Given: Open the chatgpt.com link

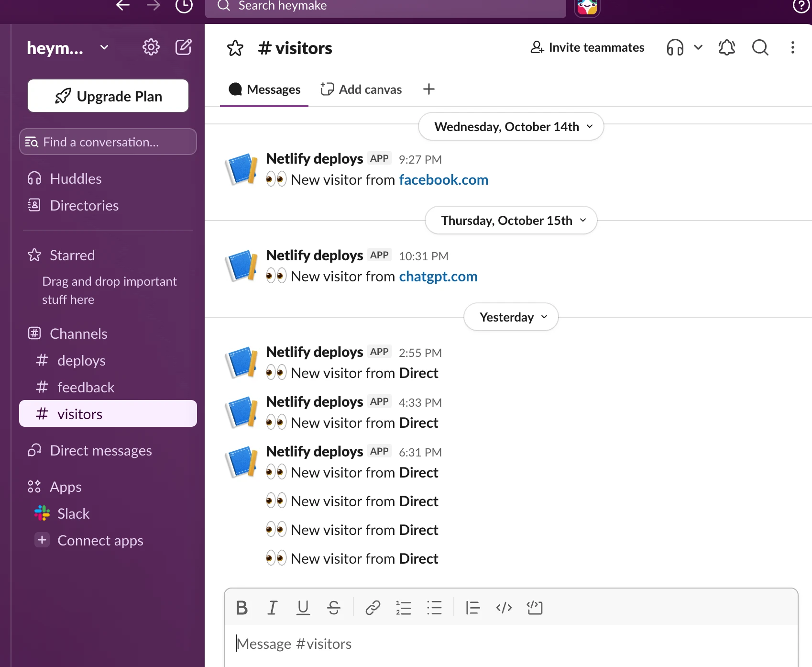Looking at the screenshot, I should pos(439,277).
